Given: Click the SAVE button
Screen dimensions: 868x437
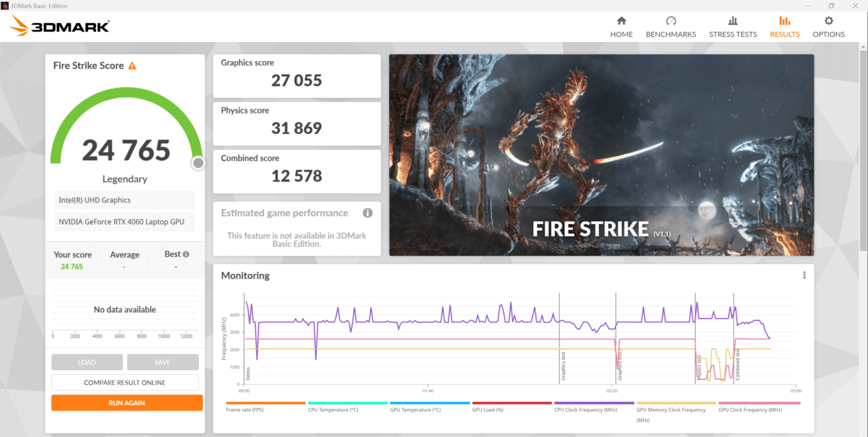Looking at the screenshot, I should 162,363.
